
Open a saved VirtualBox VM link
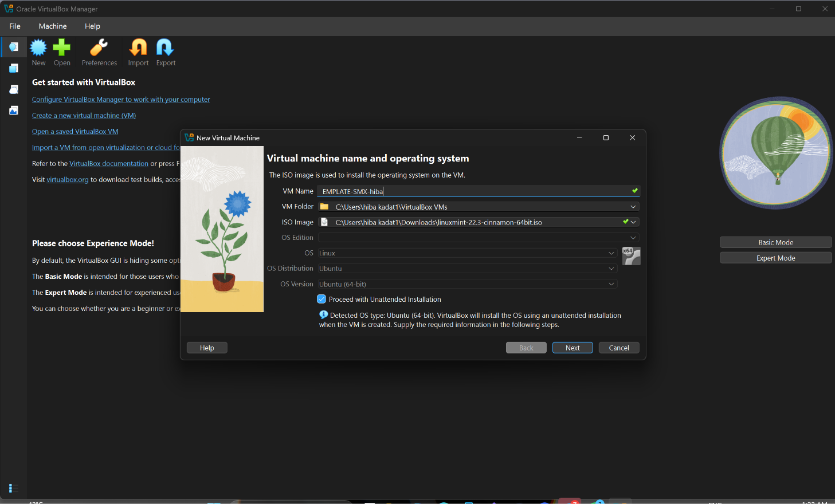(x=75, y=132)
